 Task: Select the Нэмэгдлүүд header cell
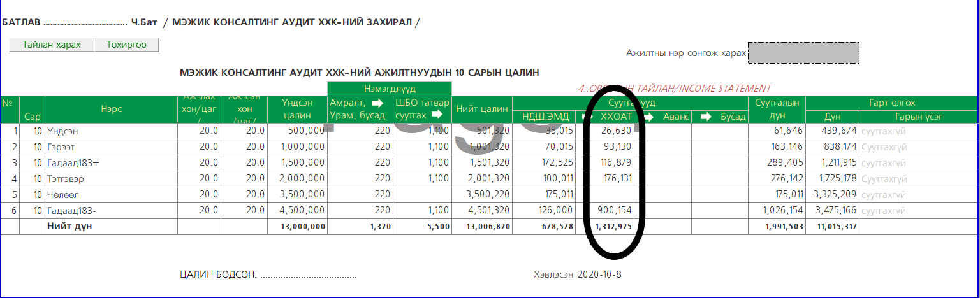pyautogui.click(x=390, y=89)
